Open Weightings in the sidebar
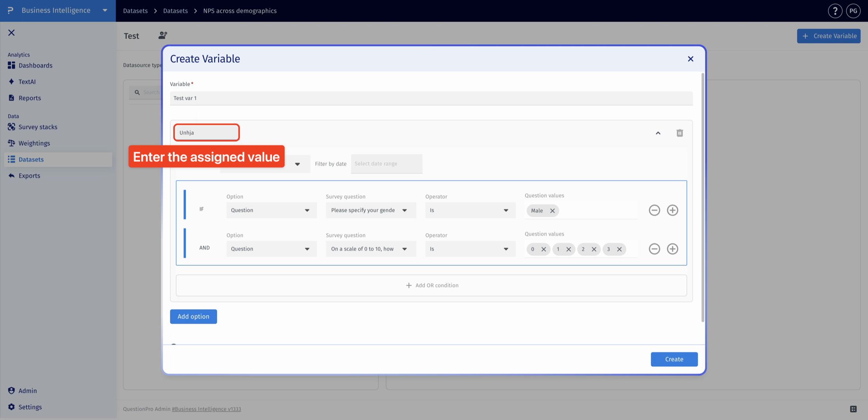 [x=34, y=143]
